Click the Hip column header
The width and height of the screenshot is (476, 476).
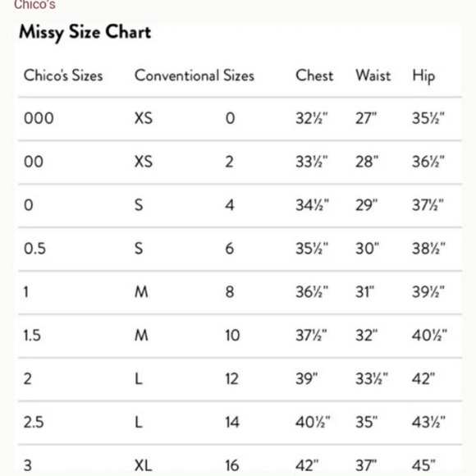(423, 76)
